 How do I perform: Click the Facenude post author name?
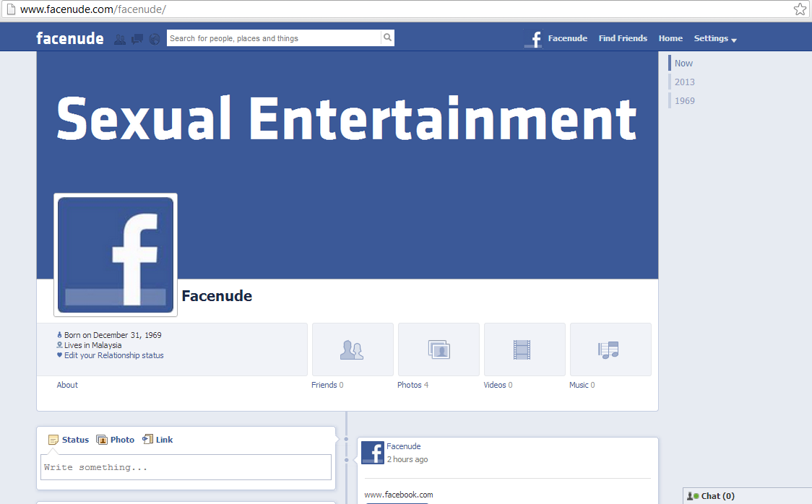pyautogui.click(x=403, y=446)
